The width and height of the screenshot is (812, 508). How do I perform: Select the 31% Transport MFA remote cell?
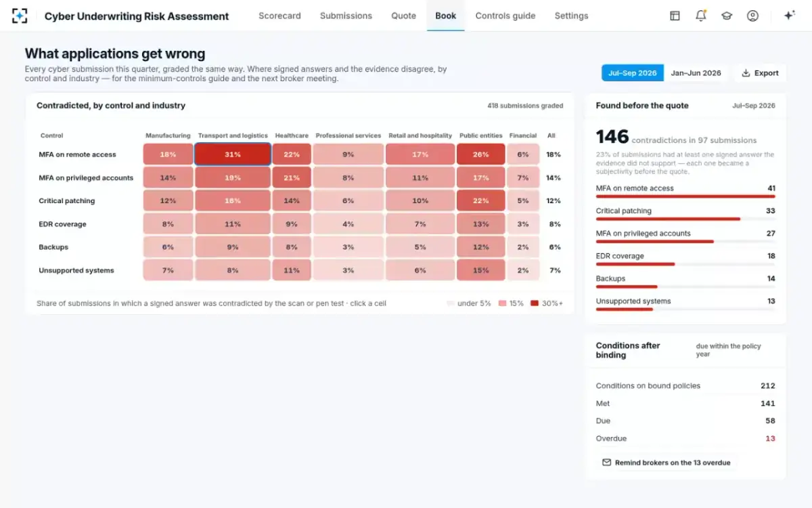[233, 154]
